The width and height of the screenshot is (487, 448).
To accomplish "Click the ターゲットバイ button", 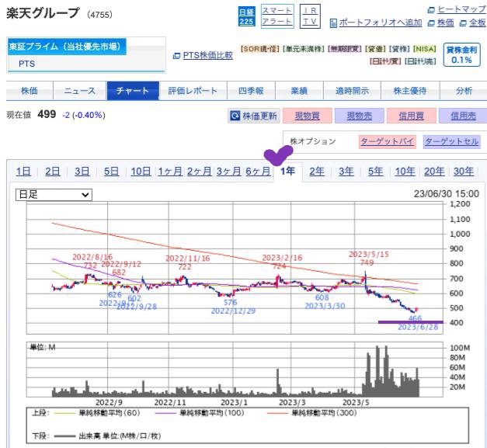I will [x=388, y=141].
